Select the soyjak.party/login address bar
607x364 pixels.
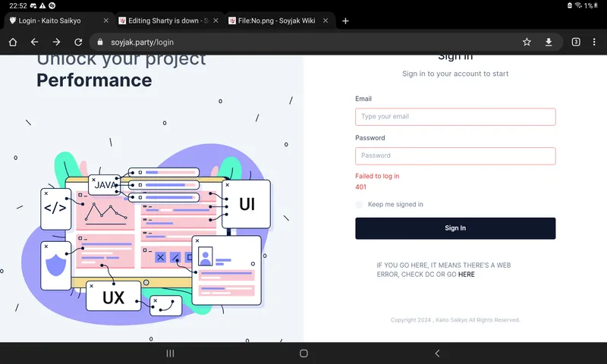click(x=303, y=42)
